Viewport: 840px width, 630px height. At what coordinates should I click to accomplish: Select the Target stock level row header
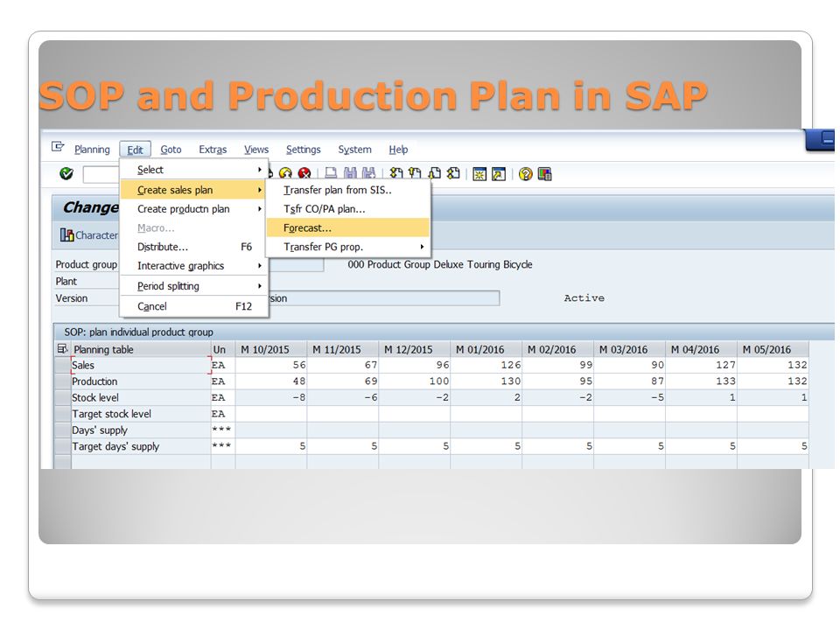(63, 414)
